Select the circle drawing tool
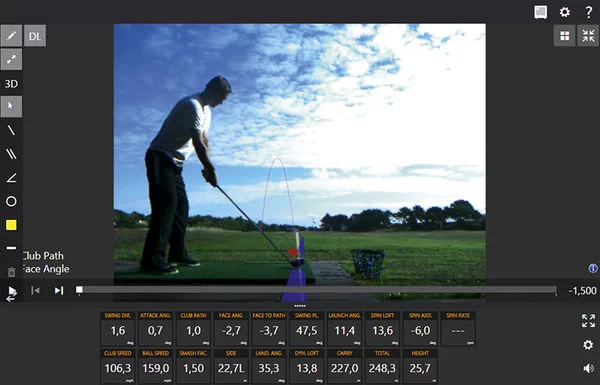The width and height of the screenshot is (600, 385). pyautogui.click(x=11, y=201)
